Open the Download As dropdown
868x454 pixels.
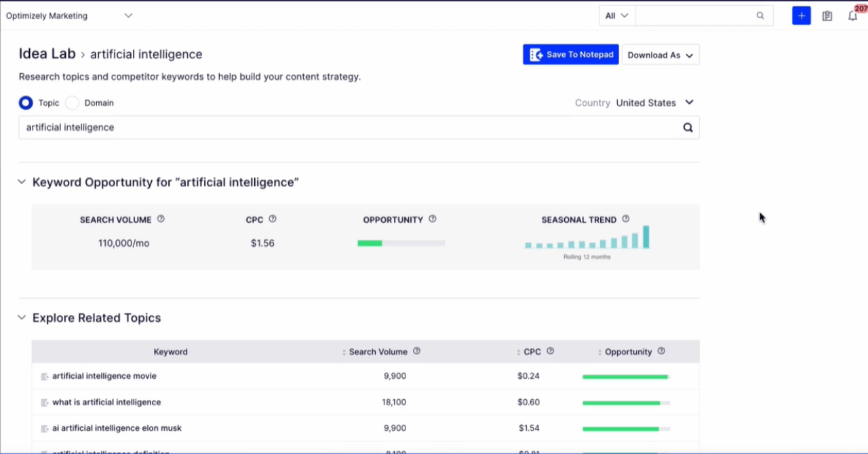click(660, 55)
